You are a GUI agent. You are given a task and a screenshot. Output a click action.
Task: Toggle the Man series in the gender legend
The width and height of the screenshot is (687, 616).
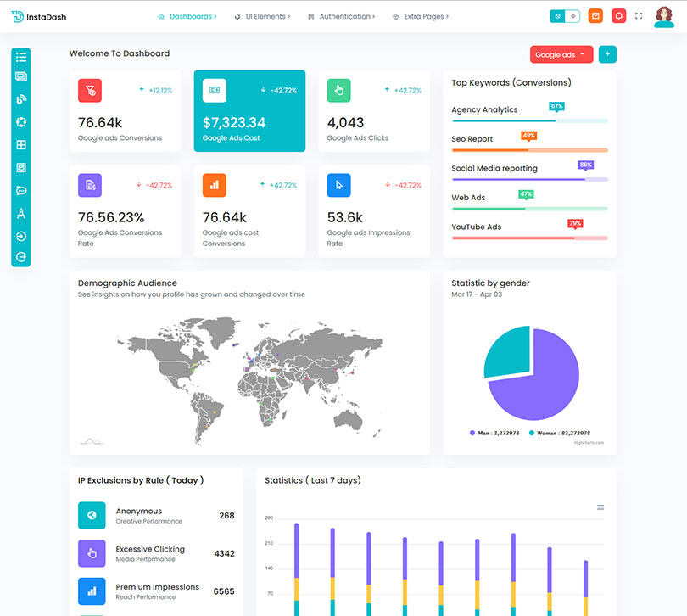tap(490, 433)
